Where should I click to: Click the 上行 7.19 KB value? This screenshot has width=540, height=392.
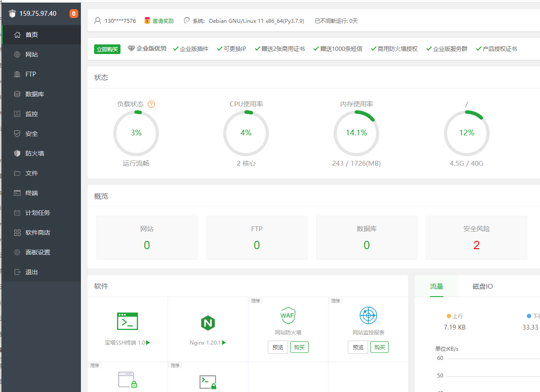tap(455, 327)
